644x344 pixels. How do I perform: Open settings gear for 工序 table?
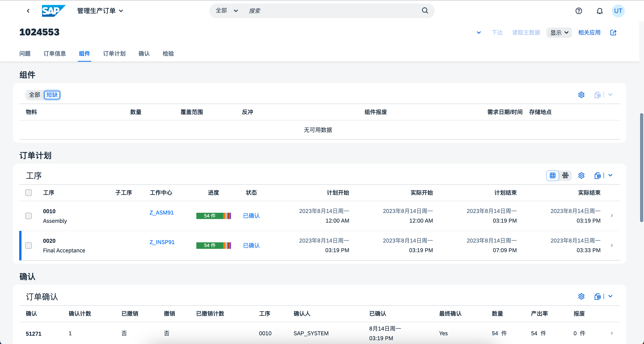pyautogui.click(x=581, y=176)
